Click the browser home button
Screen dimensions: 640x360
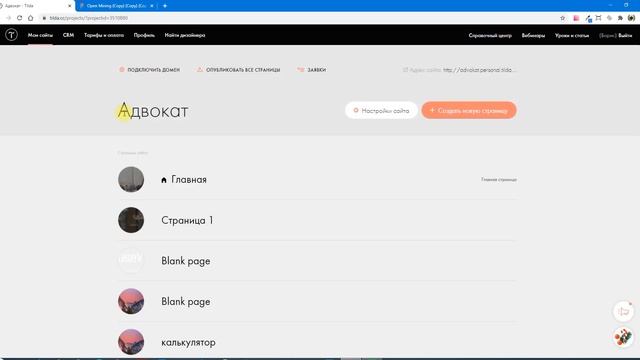coord(31,18)
